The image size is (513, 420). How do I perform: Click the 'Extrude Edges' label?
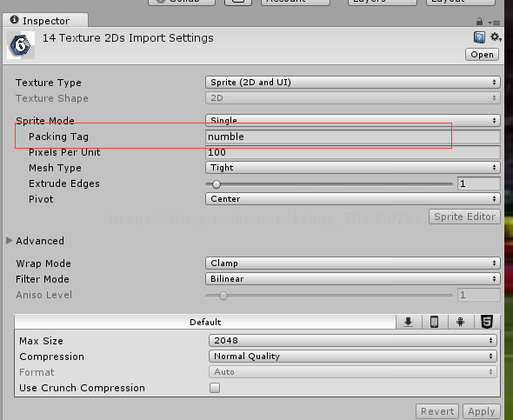click(x=64, y=183)
